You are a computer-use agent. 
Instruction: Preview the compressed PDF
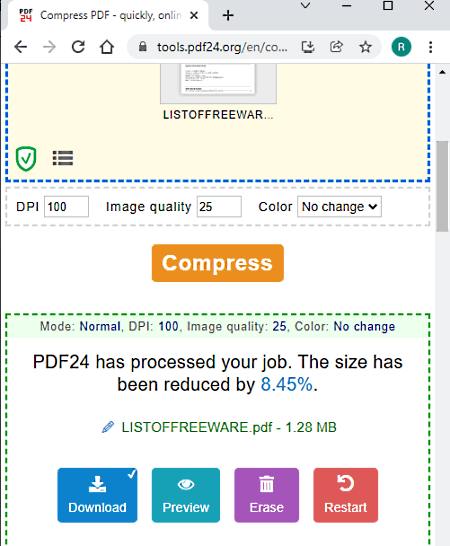[x=186, y=495]
